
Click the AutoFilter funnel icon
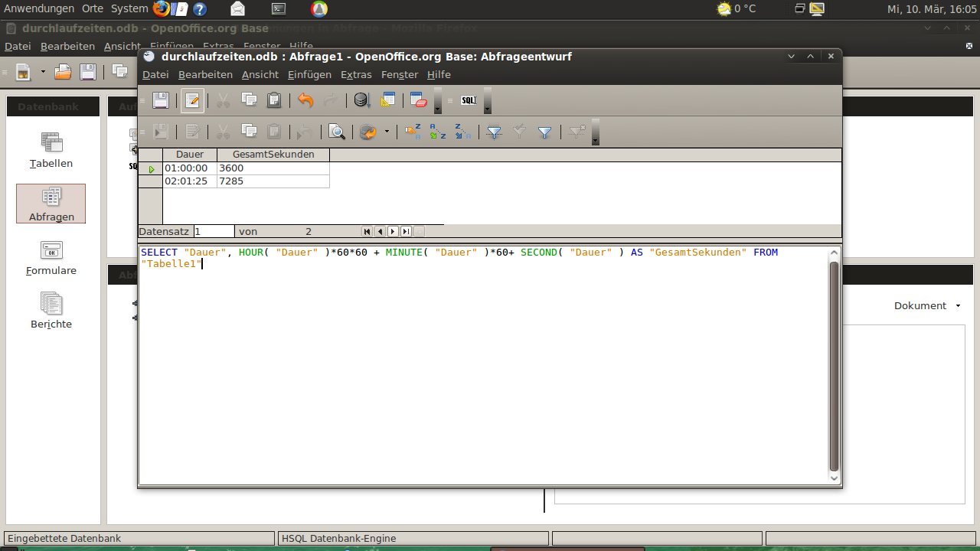[x=495, y=132]
